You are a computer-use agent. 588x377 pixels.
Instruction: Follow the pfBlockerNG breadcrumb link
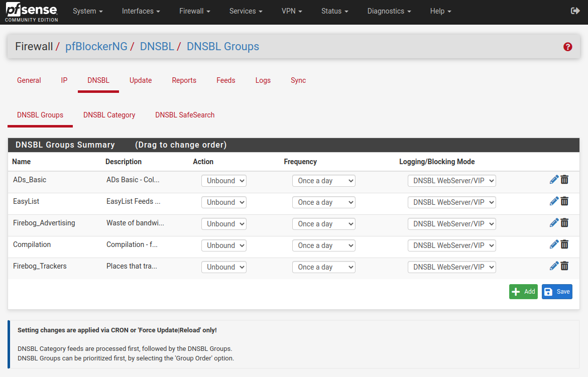coord(96,47)
